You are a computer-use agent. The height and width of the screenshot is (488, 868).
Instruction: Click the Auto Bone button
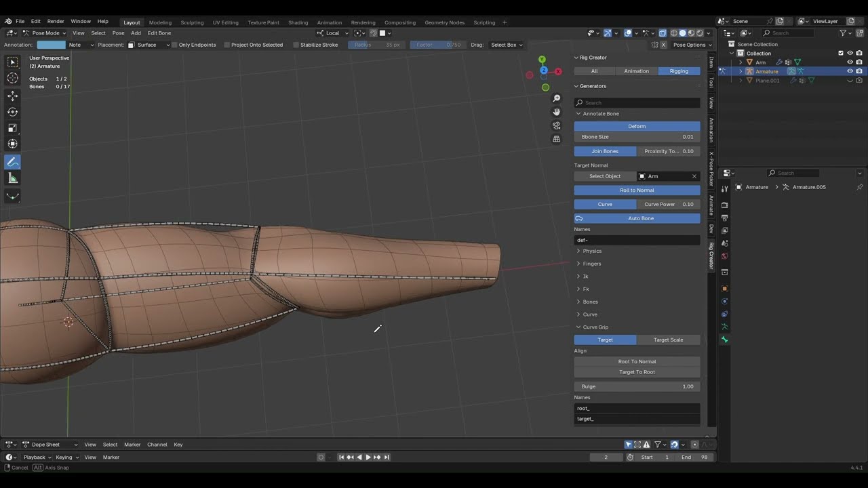click(x=637, y=218)
